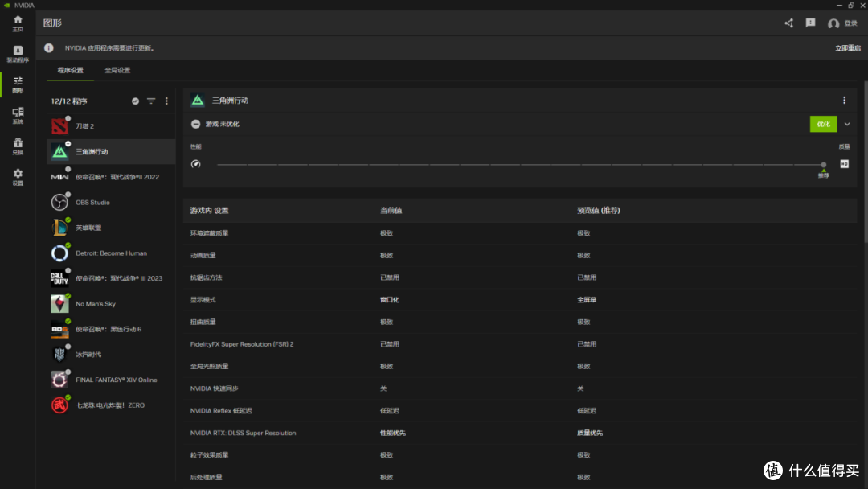
Task: Click the 游戏未优化 minus status icon
Action: tap(195, 124)
